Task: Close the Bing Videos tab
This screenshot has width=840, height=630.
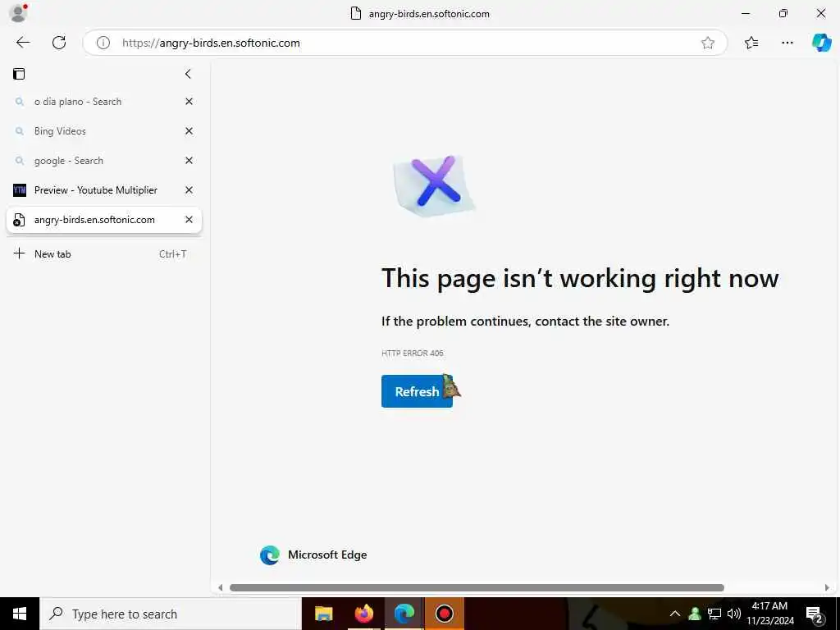Action: 189,131
